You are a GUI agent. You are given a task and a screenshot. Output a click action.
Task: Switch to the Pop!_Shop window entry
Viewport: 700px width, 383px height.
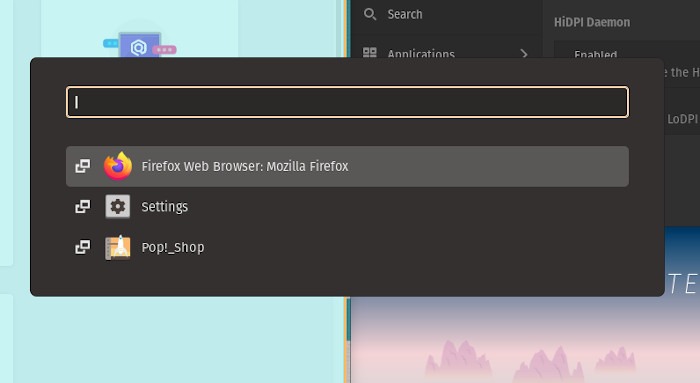(347, 247)
